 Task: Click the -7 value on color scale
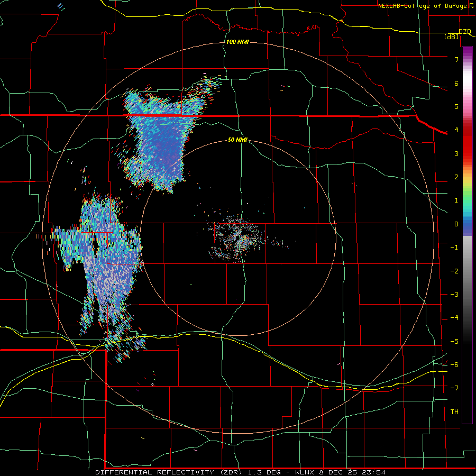click(x=454, y=388)
